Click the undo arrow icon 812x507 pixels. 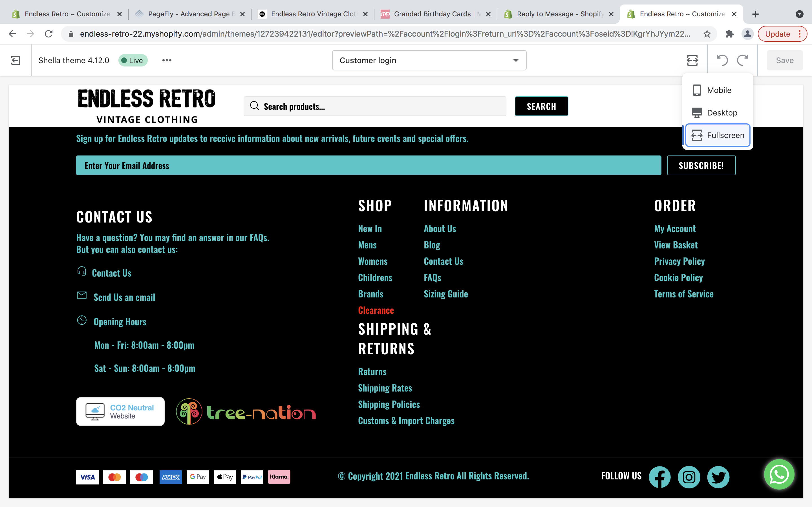tap(722, 60)
